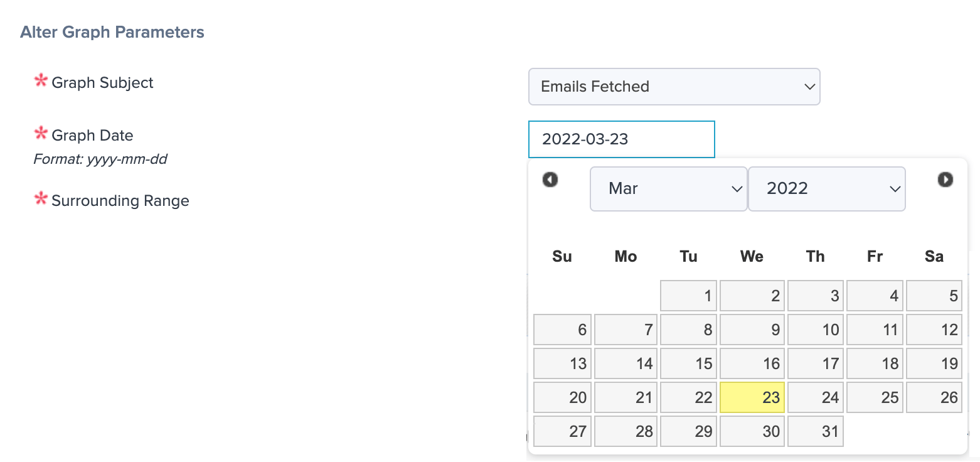The image size is (980, 462).
Task: Pick March 20 in the date picker
Action: pos(562,397)
